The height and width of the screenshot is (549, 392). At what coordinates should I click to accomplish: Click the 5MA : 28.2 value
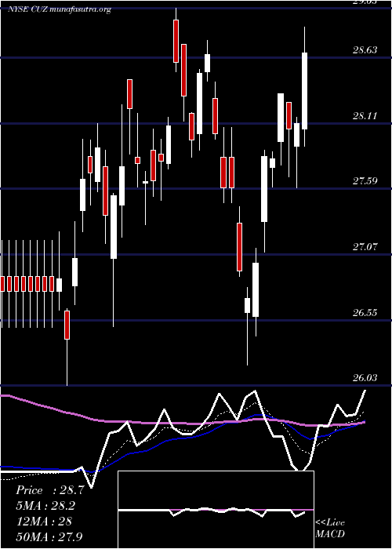(x=45, y=506)
